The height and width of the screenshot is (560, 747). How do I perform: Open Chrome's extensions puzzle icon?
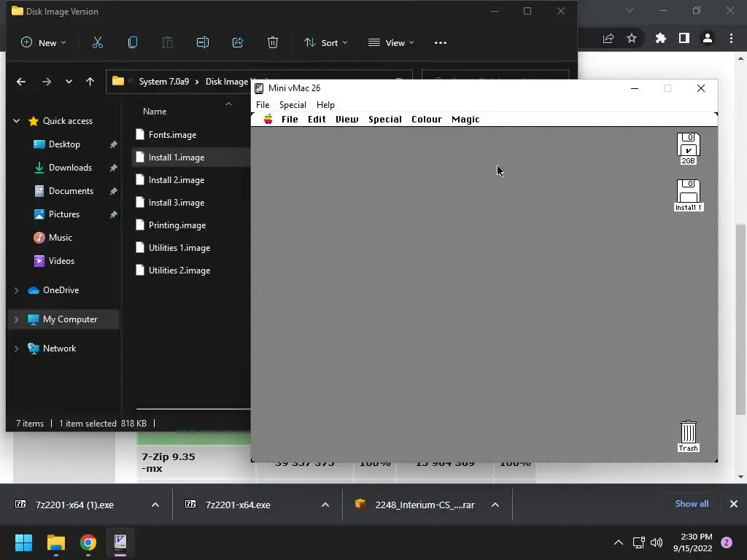point(660,38)
